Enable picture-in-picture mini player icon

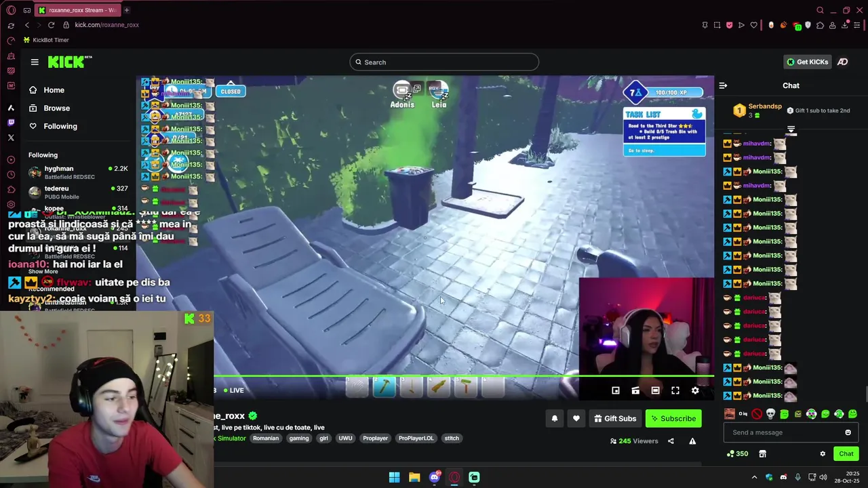point(615,390)
